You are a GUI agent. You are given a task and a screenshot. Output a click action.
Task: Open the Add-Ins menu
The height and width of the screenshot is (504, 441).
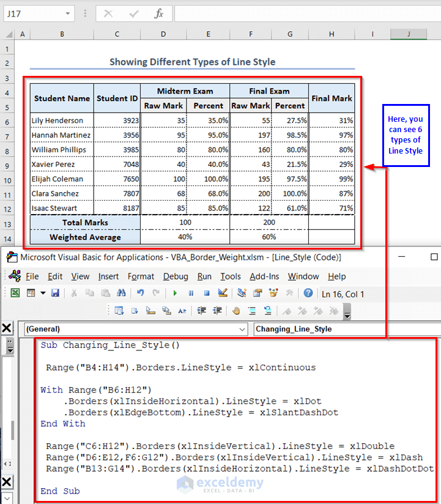tap(264, 276)
